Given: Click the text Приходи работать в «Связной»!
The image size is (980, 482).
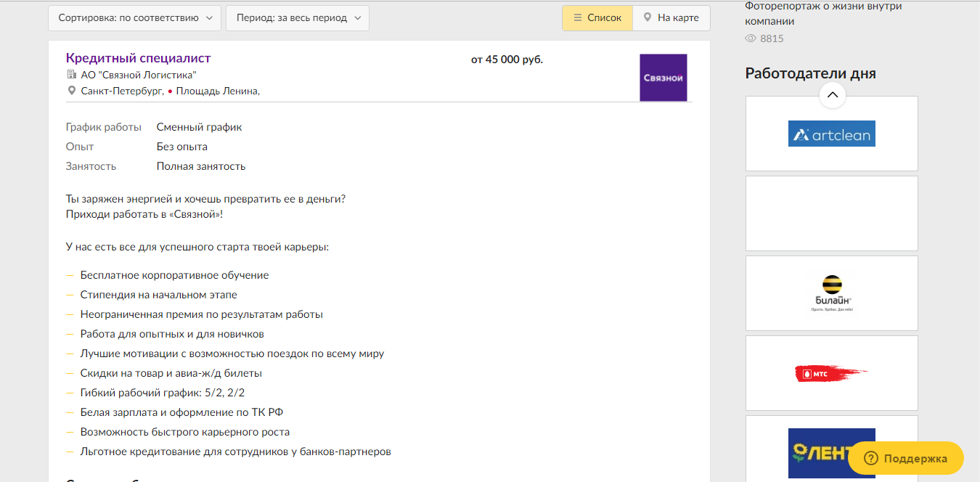Looking at the screenshot, I should (x=144, y=215).
